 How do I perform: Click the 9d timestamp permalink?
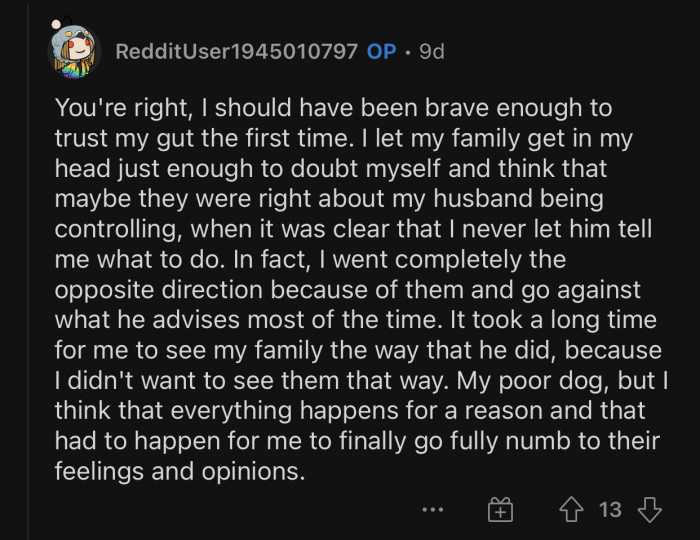point(431,51)
